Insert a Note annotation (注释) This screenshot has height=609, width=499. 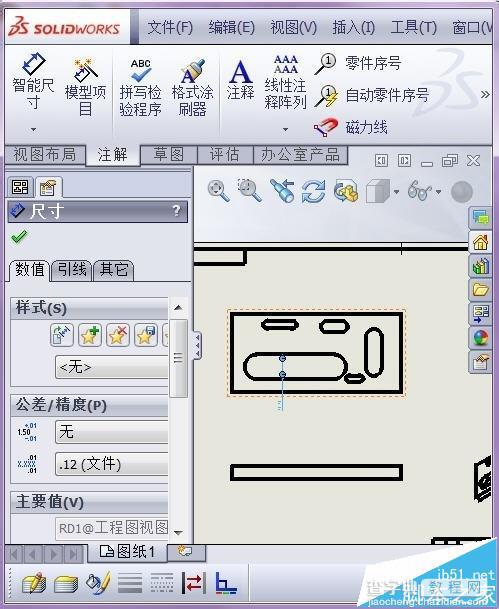pos(240,80)
